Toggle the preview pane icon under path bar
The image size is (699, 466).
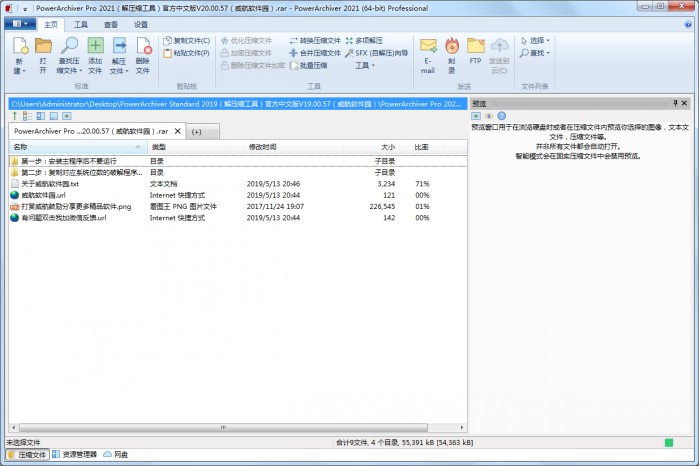66,116
